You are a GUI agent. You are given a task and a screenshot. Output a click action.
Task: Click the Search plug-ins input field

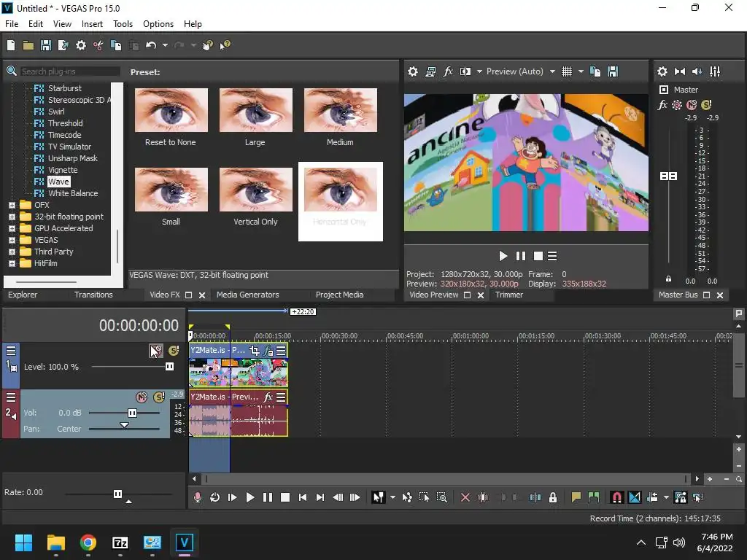tap(70, 71)
